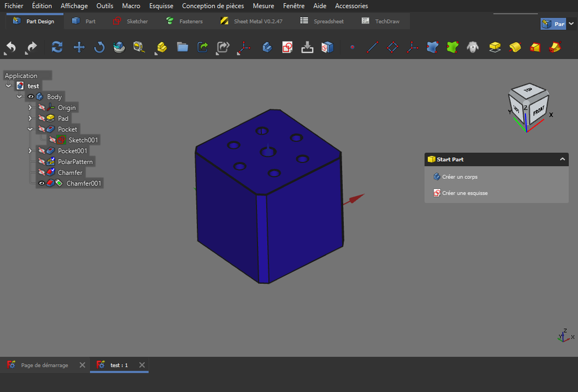Image resolution: width=578 pixels, height=392 pixels.
Task: Click Créer une esquisse
Action: 465,193
